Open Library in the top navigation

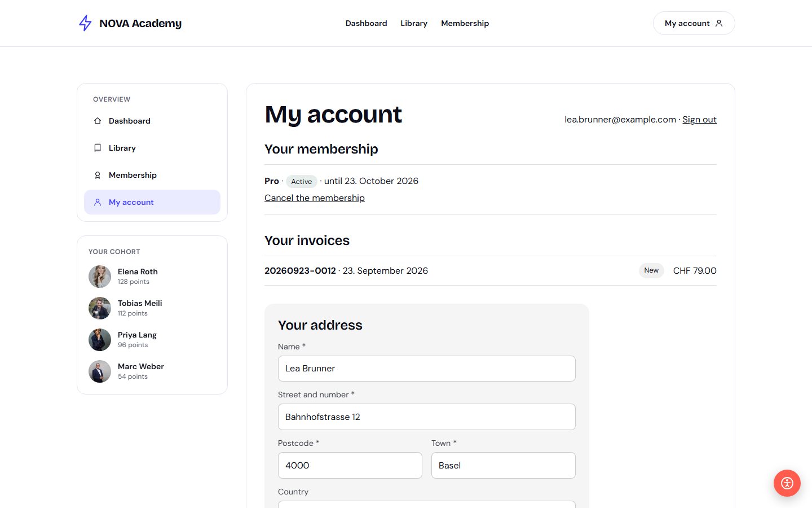click(414, 23)
